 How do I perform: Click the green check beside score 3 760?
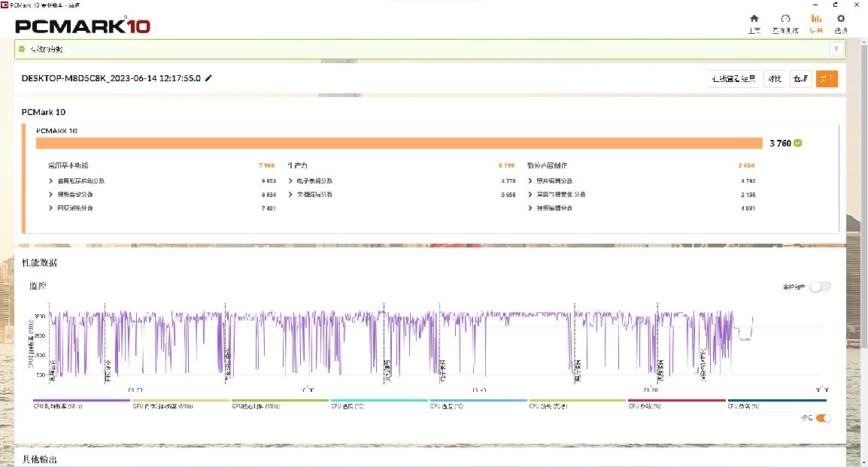coord(798,143)
